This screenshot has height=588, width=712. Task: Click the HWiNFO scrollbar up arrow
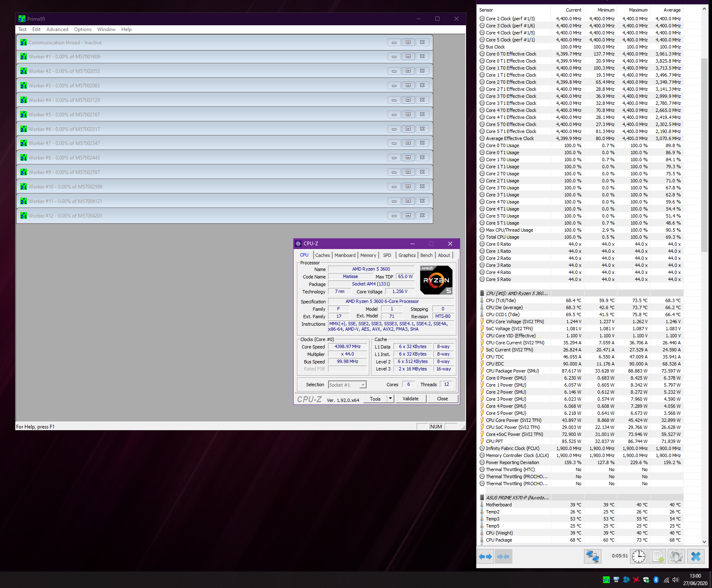705,9
